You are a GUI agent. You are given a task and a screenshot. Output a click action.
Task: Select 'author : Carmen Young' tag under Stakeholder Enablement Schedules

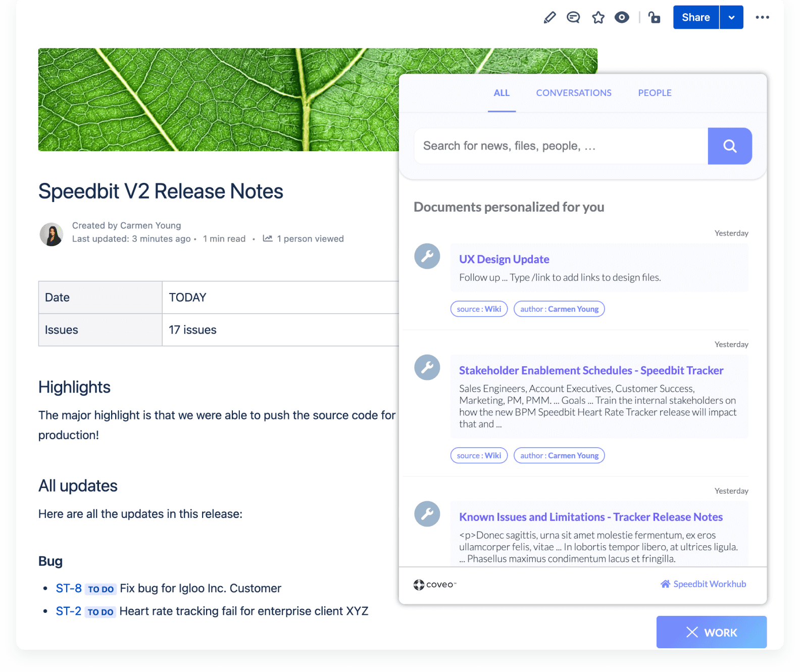[x=559, y=455]
